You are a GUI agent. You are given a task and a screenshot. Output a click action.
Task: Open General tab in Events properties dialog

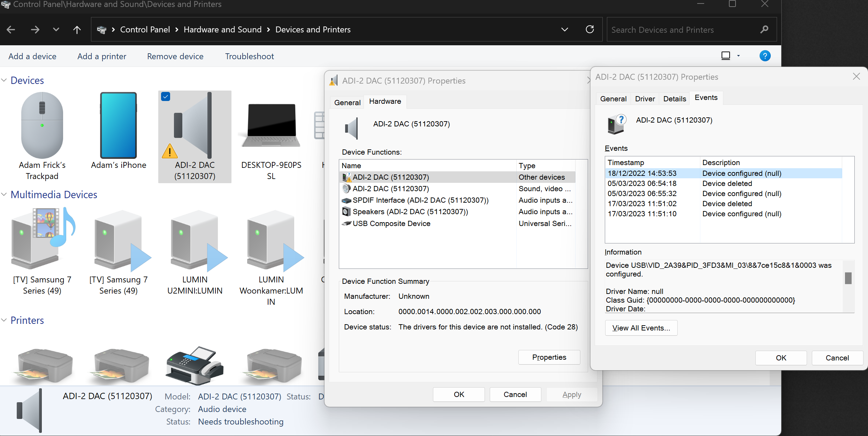[613, 99]
